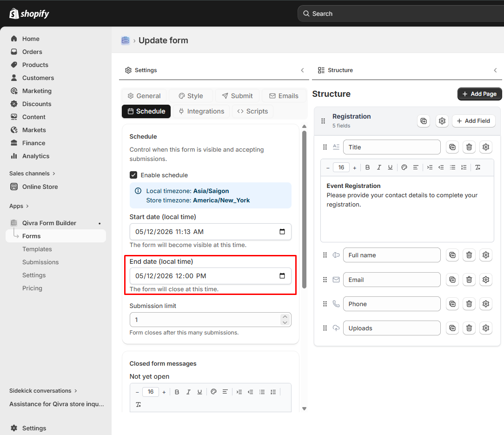Delete the Full name field
504x435 pixels.
point(469,255)
